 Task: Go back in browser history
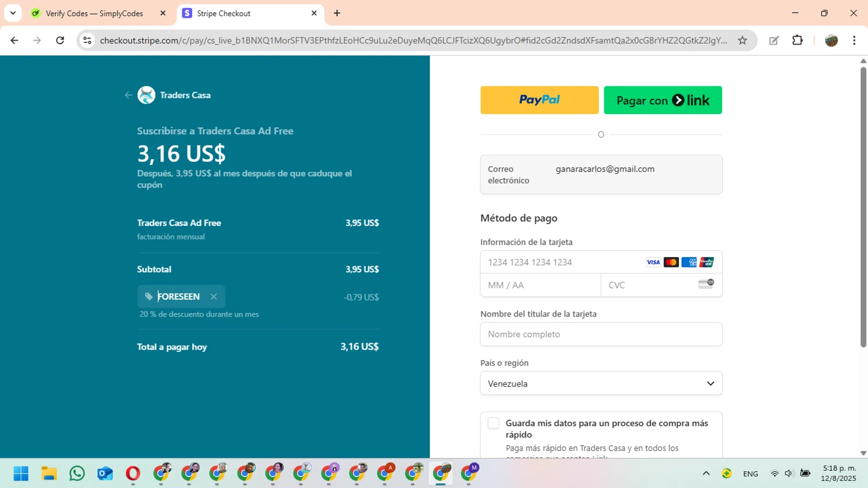tap(14, 41)
